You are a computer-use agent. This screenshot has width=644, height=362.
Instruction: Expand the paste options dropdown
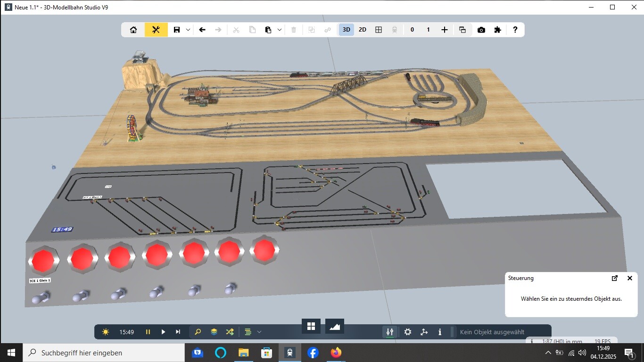point(280,30)
